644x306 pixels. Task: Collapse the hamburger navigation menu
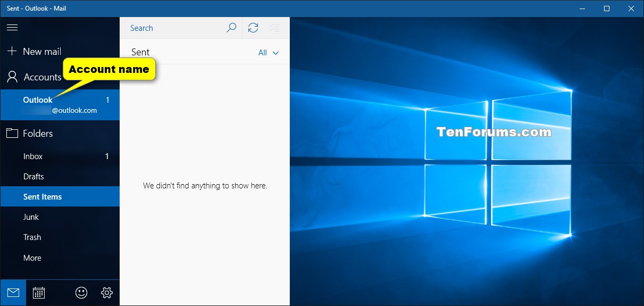pyautogui.click(x=12, y=28)
